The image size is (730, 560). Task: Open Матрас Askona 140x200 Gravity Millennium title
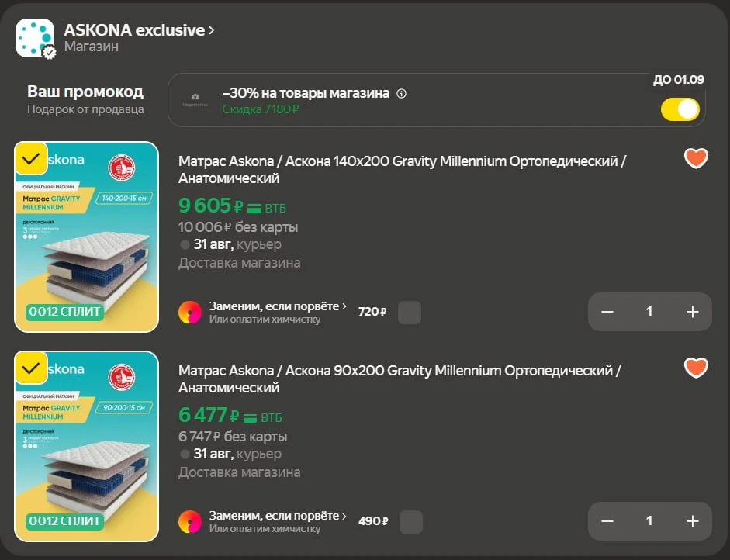click(403, 169)
